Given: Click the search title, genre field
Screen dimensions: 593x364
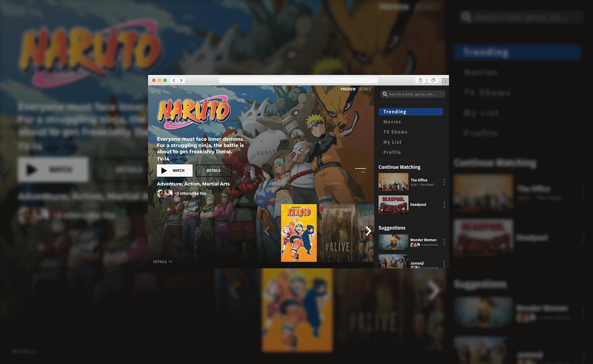Looking at the screenshot, I should pos(413,94).
